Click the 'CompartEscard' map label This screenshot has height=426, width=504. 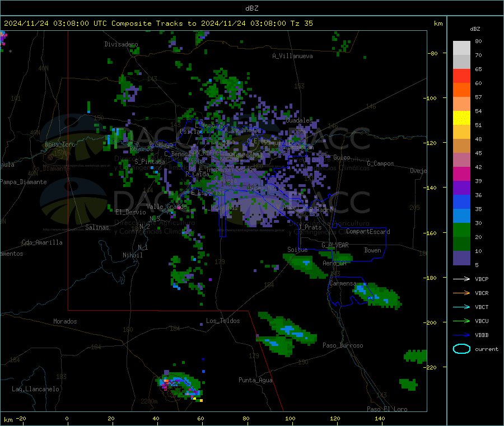click(368, 232)
